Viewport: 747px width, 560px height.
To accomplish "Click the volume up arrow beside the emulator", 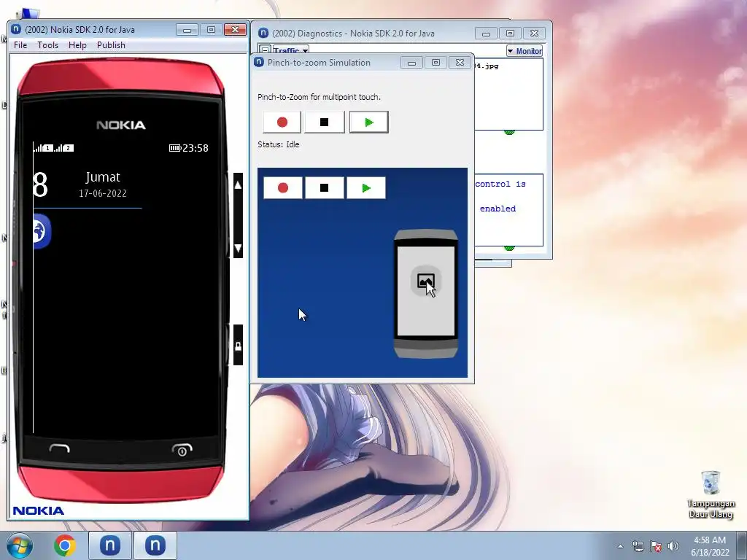I will point(239,184).
